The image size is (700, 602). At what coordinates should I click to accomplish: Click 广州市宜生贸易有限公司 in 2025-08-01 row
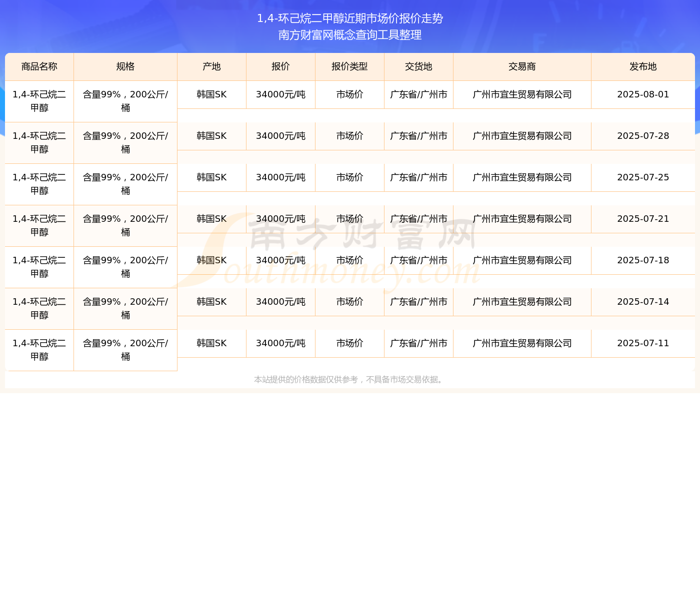pos(522,94)
